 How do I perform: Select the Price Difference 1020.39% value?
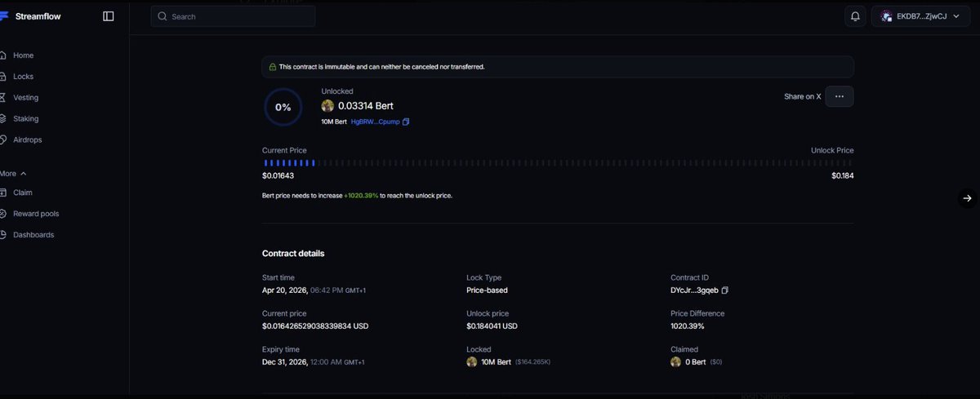coord(687,326)
